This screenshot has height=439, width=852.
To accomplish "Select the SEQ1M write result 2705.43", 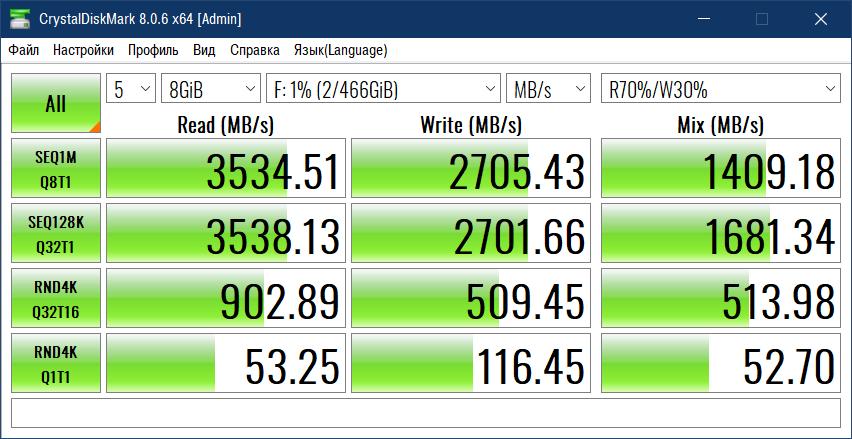I will click(471, 168).
